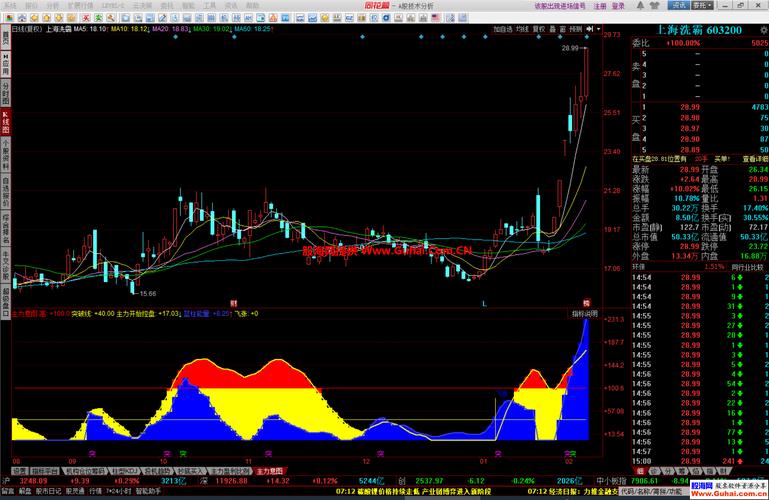
Task: Open the stock panel settings gear
Action: pos(764,30)
